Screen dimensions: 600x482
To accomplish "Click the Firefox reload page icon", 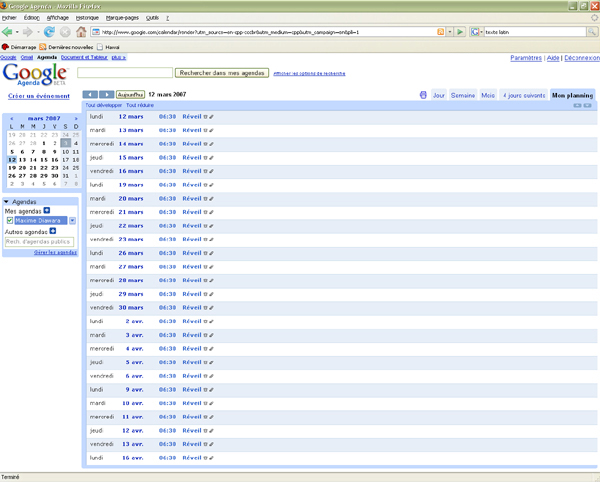I will [49, 32].
